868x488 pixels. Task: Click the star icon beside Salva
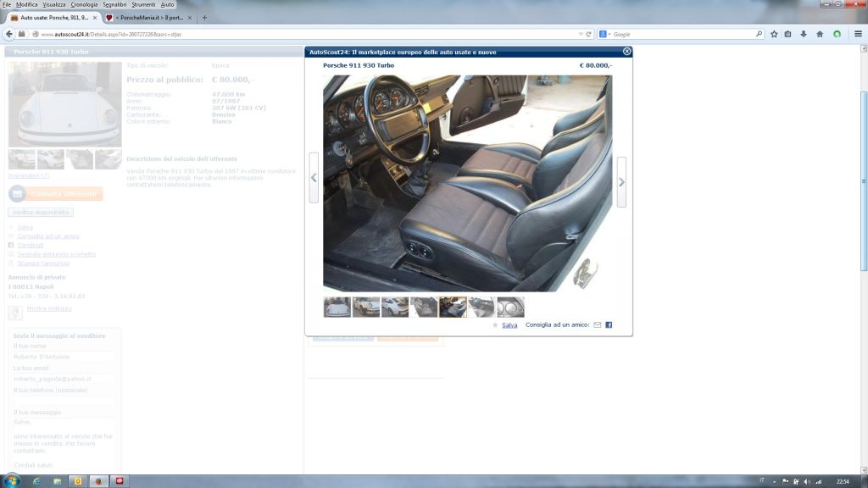click(495, 325)
